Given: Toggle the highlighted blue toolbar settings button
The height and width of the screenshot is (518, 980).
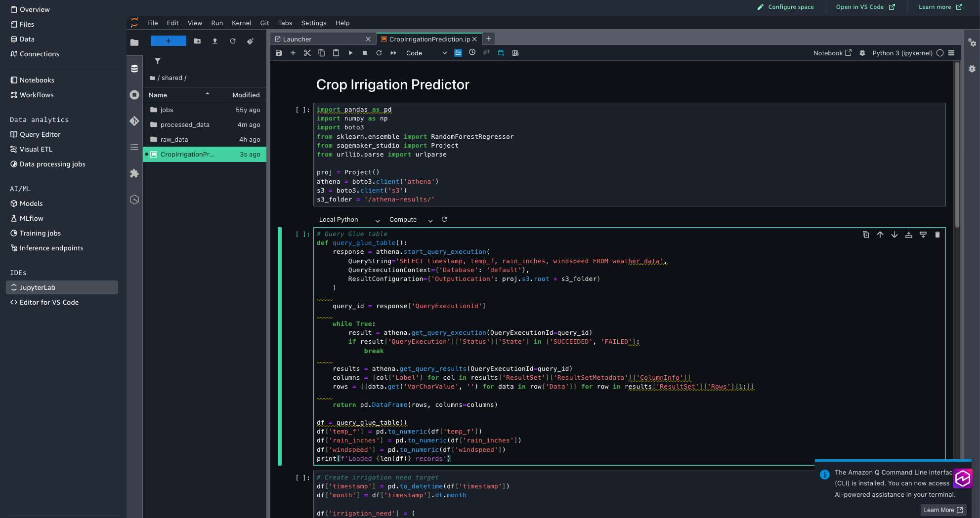Looking at the screenshot, I should click(458, 53).
